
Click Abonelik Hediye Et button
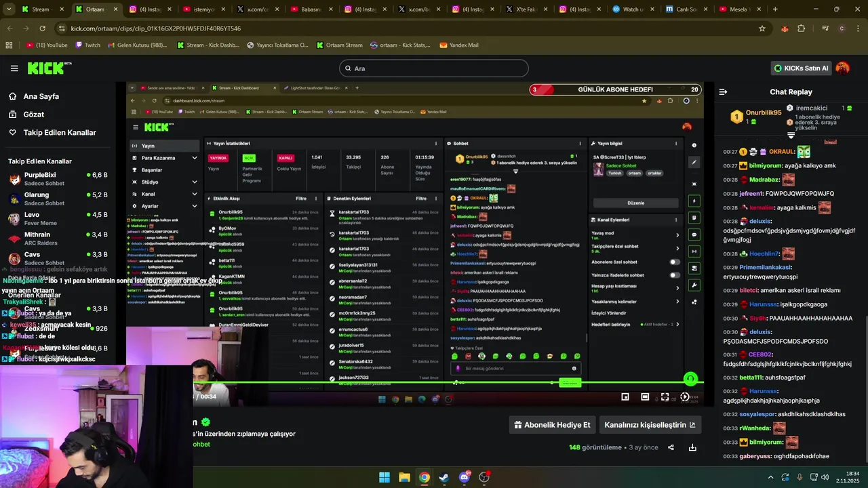[552, 425]
